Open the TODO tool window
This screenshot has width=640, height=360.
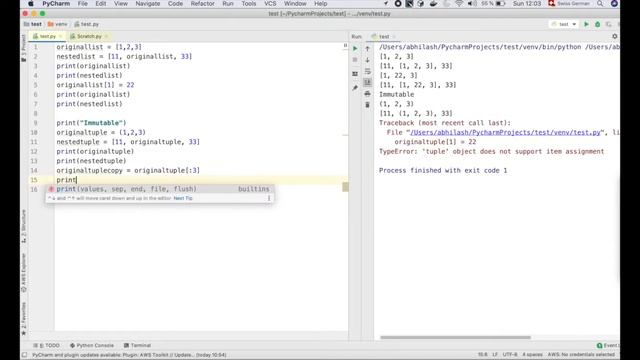point(47,345)
